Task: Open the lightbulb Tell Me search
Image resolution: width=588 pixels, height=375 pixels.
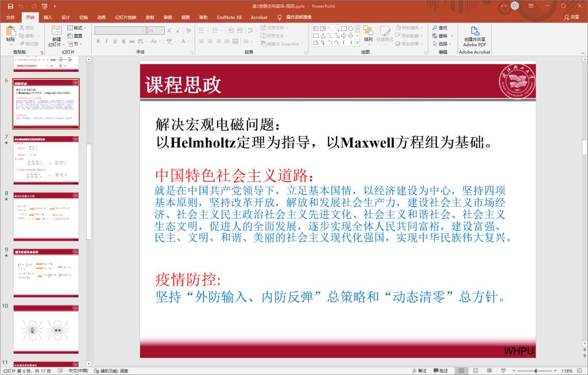Action: 280,17
